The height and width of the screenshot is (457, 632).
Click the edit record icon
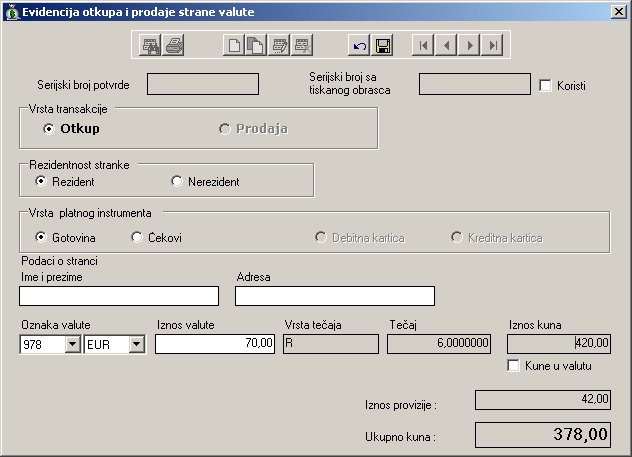tap(279, 45)
